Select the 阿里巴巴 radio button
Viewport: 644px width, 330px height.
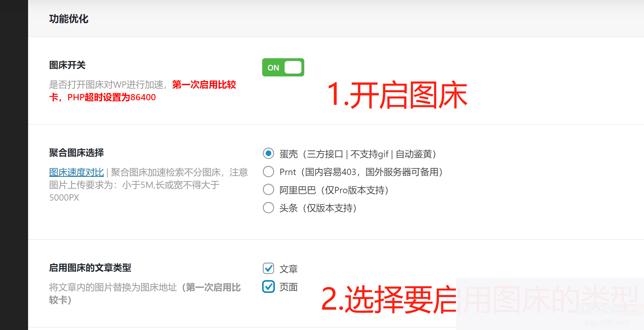pyautogui.click(x=268, y=189)
